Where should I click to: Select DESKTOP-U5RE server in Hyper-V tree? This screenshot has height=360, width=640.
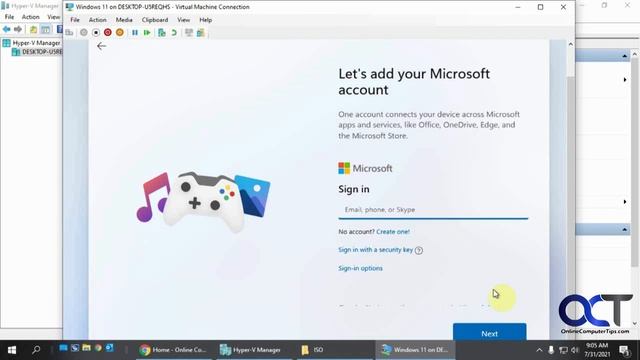(x=37, y=52)
